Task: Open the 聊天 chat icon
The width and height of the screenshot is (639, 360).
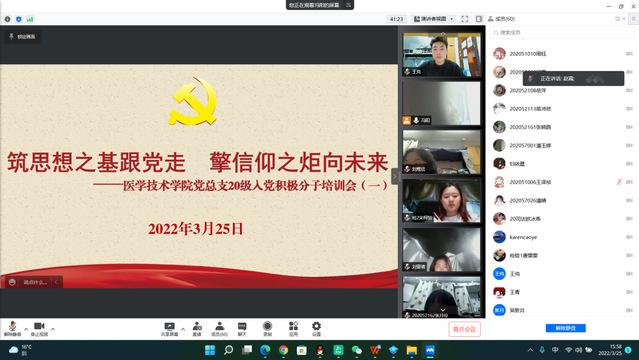Action: (242, 329)
